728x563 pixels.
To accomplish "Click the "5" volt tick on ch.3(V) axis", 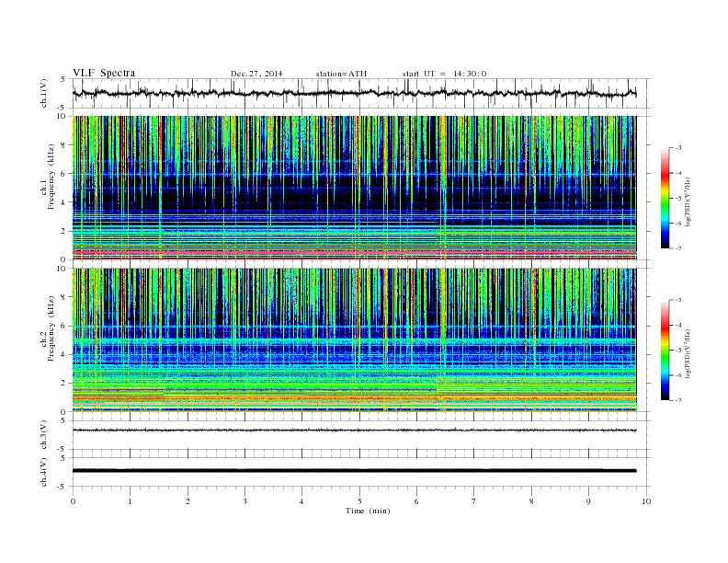I will (63, 420).
